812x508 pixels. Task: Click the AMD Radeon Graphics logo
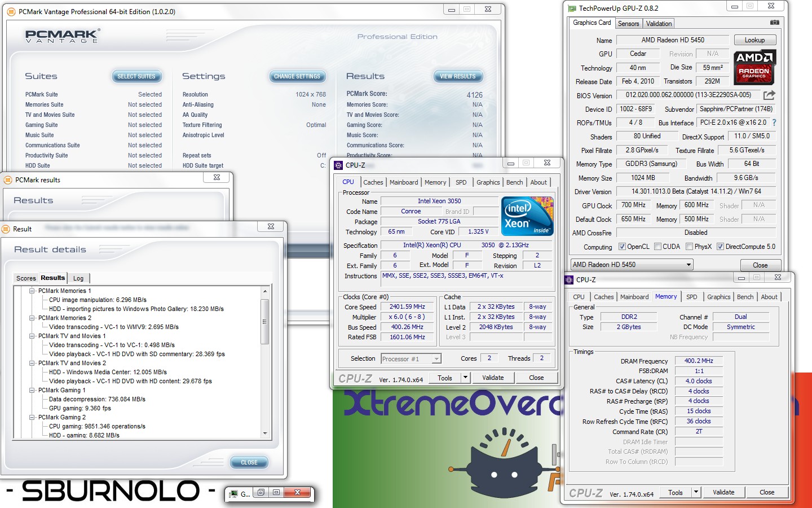[755, 67]
